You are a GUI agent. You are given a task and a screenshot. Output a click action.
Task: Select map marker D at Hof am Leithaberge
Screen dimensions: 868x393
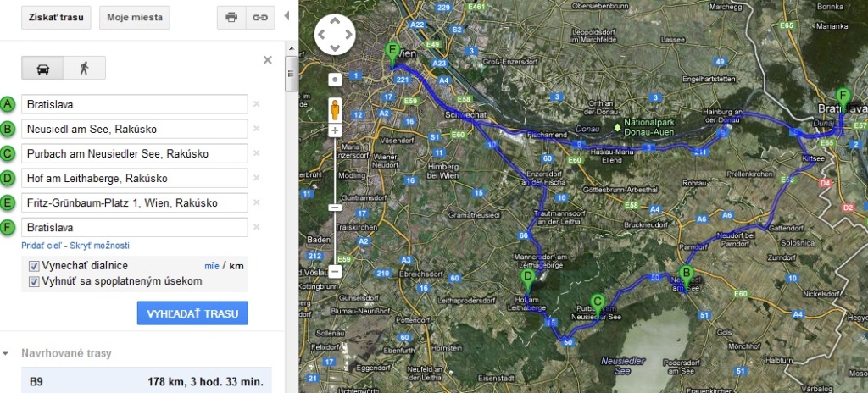[x=527, y=280]
